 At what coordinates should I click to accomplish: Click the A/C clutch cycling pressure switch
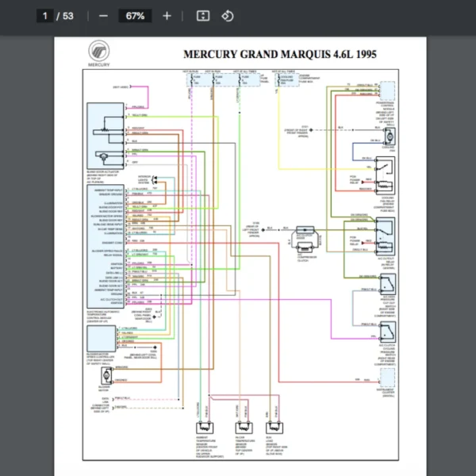[x=389, y=330]
